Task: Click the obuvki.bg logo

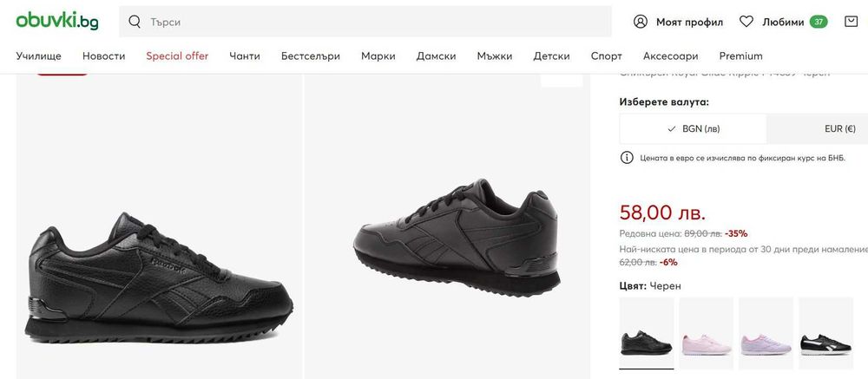Action: (x=57, y=21)
